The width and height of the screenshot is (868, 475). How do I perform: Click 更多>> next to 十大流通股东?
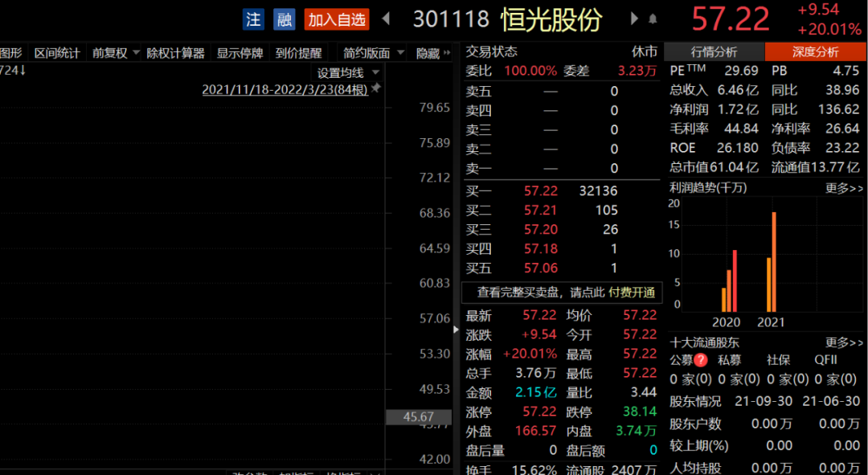844,342
